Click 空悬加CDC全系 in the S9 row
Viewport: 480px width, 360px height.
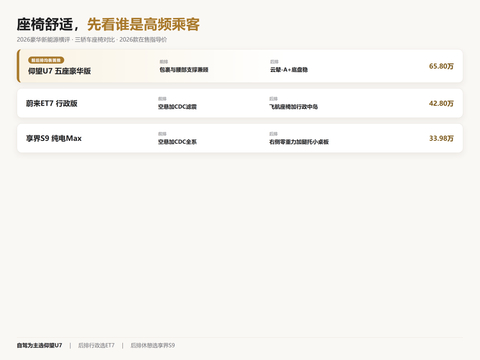[177, 142]
